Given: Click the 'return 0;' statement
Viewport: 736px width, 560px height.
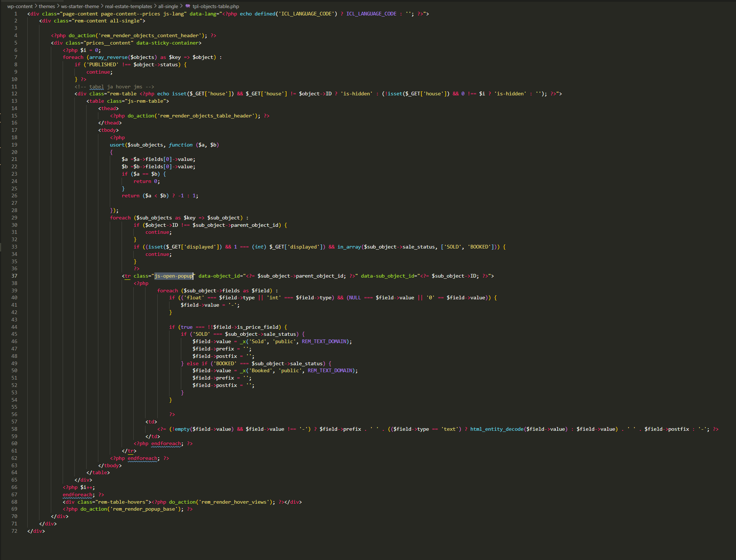Looking at the screenshot, I should coord(147,181).
